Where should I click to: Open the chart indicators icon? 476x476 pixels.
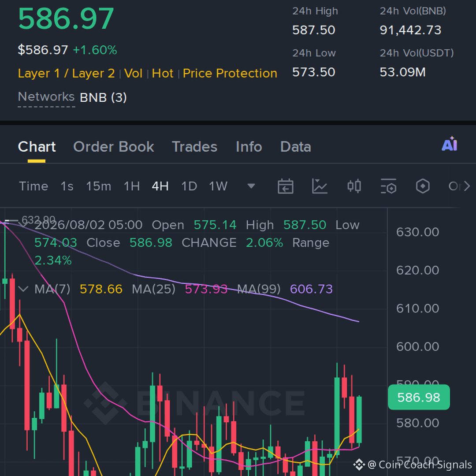(x=320, y=186)
